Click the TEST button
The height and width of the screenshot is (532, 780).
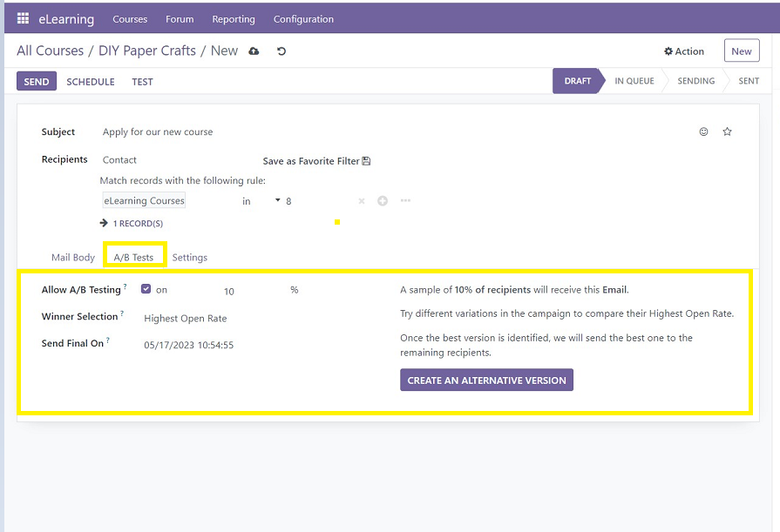pyautogui.click(x=142, y=82)
